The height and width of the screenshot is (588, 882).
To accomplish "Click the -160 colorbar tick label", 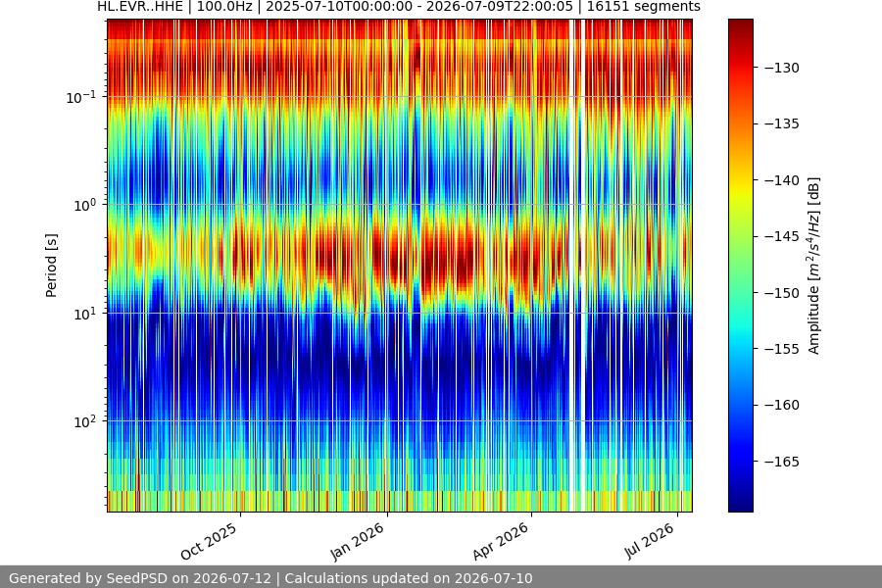I will pyautogui.click(x=782, y=405).
